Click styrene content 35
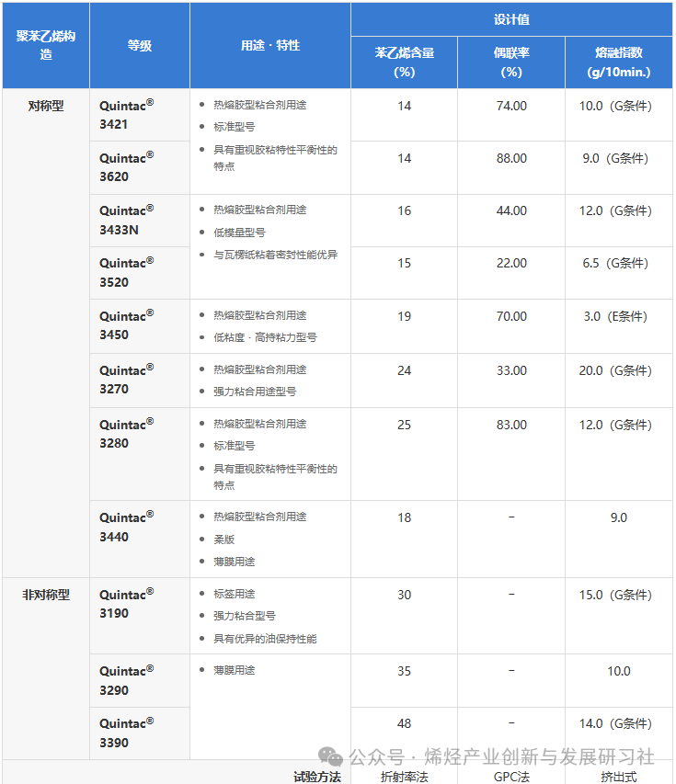 point(405,672)
